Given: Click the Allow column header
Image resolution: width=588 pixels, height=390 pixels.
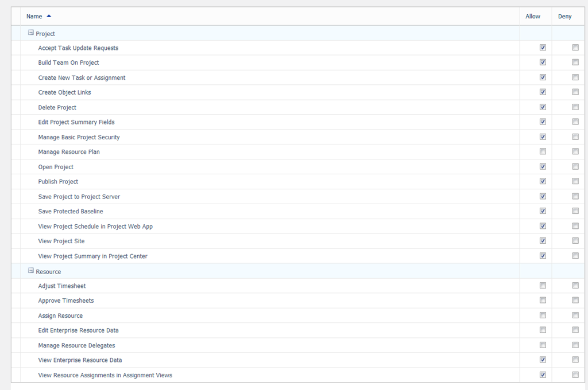Looking at the screenshot, I should (533, 17).
